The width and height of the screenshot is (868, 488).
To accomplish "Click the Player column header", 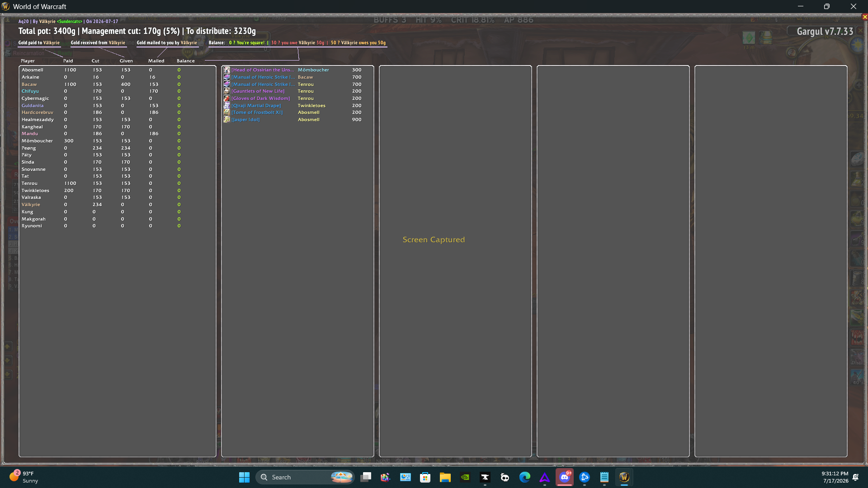I will click(x=28, y=61).
